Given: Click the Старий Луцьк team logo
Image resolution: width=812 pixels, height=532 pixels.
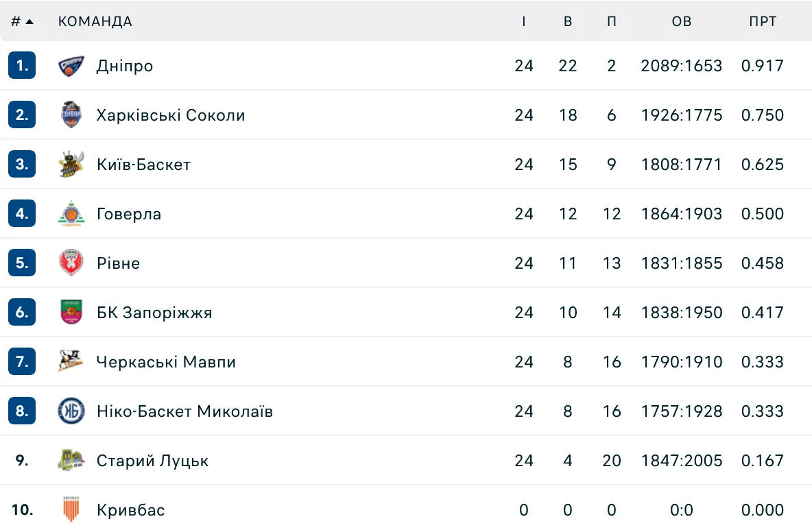Looking at the screenshot, I should (x=71, y=461).
